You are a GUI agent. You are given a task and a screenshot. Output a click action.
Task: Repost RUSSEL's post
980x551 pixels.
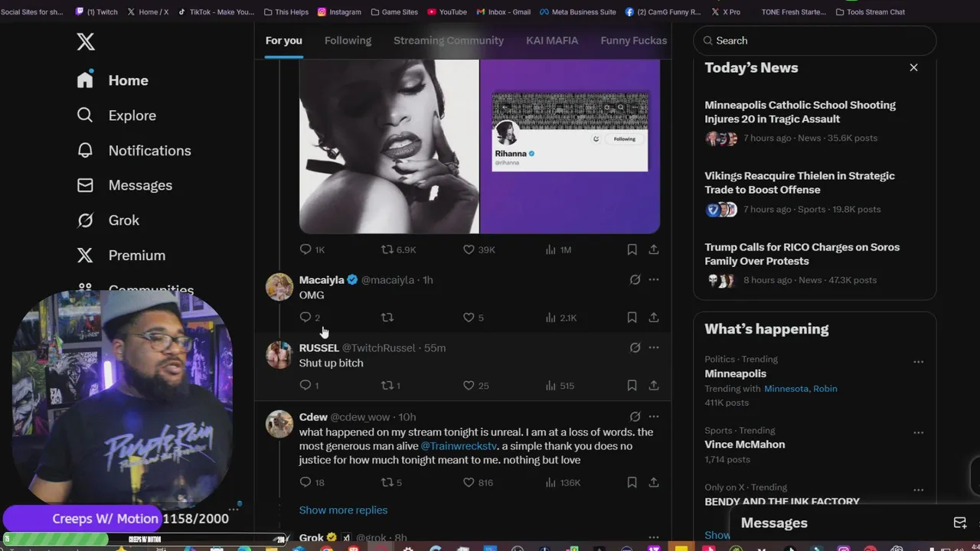point(390,386)
